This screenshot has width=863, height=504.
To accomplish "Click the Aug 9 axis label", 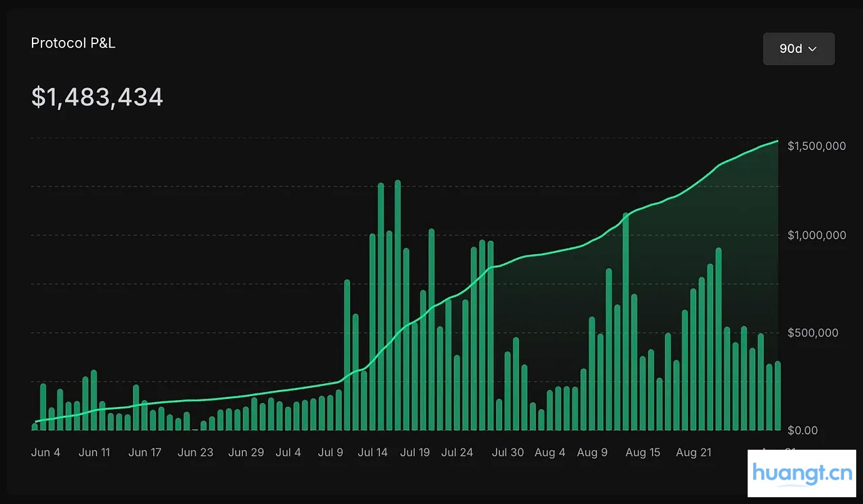I will 592,452.
